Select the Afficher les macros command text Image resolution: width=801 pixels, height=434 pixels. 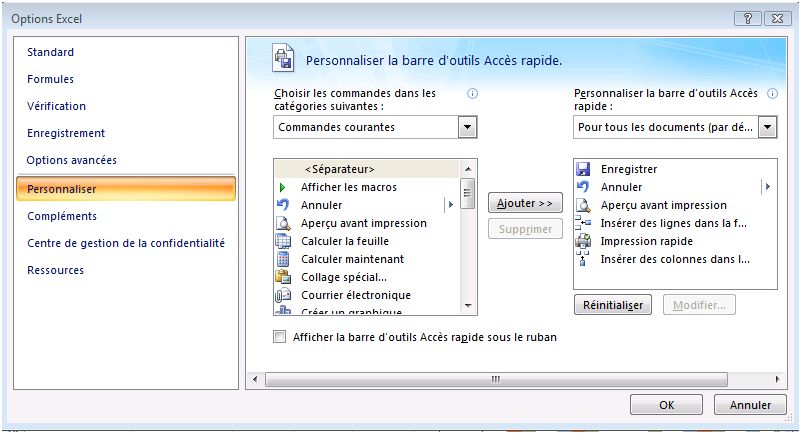point(348,187)
